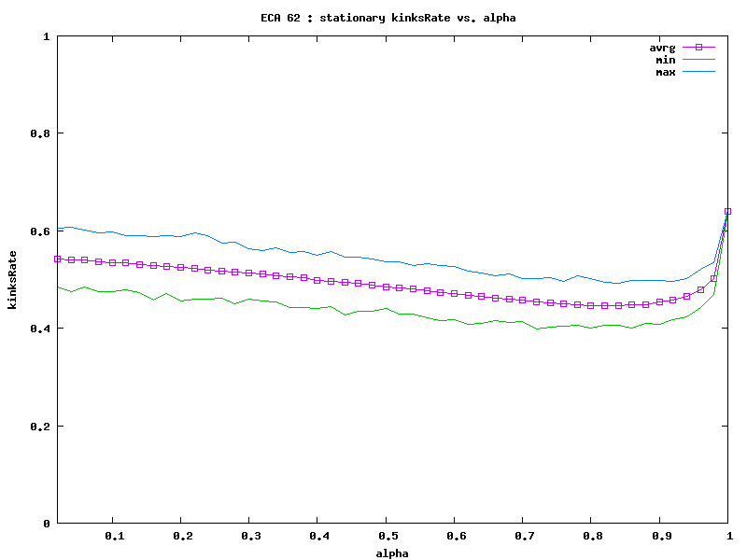Screen dimensions: 747x560
Task: Click the square marker in avrg legend sample
Action: point(698,47)
